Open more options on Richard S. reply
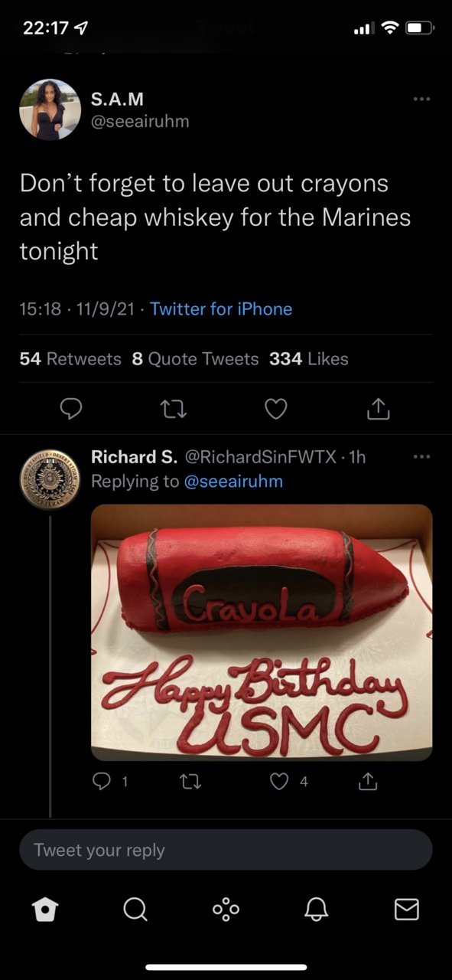 [x=421, y=457]
